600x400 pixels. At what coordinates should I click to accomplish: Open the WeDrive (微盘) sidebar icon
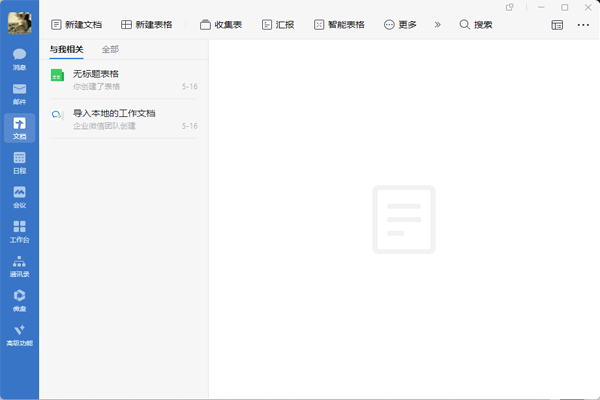[x=20, y=300]
